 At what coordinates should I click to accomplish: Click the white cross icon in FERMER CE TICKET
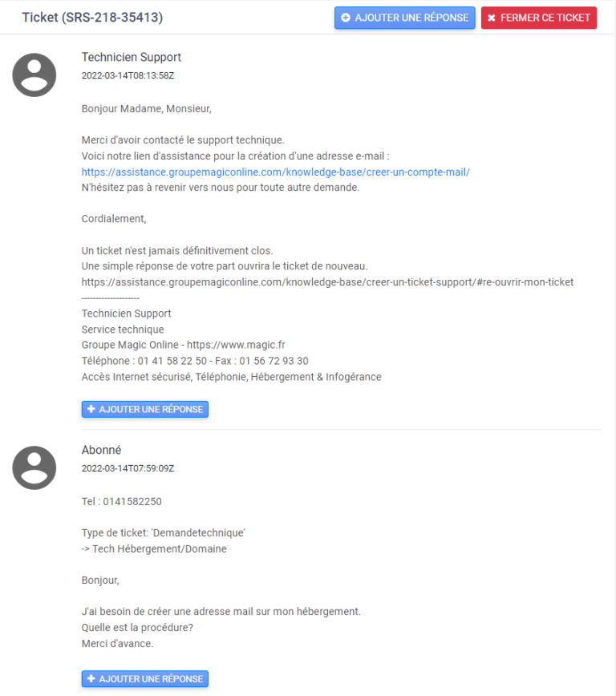tap(492, 18)
